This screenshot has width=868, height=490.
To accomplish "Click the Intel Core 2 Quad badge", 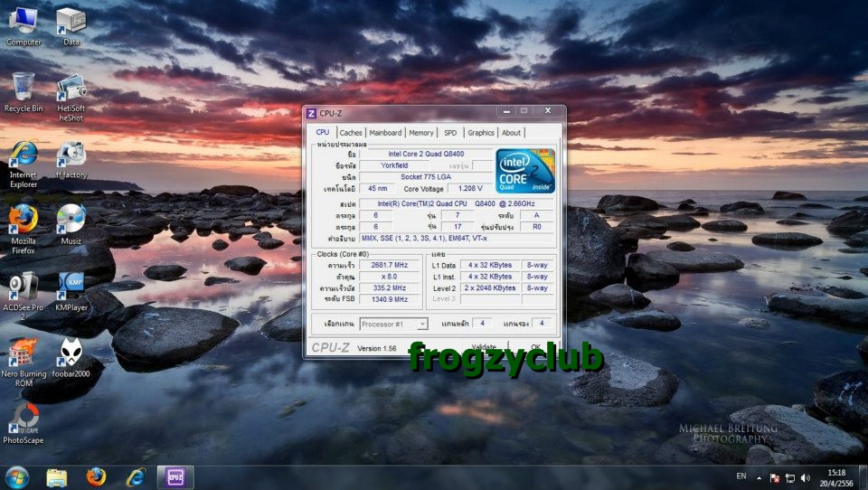I will (524, 171).
